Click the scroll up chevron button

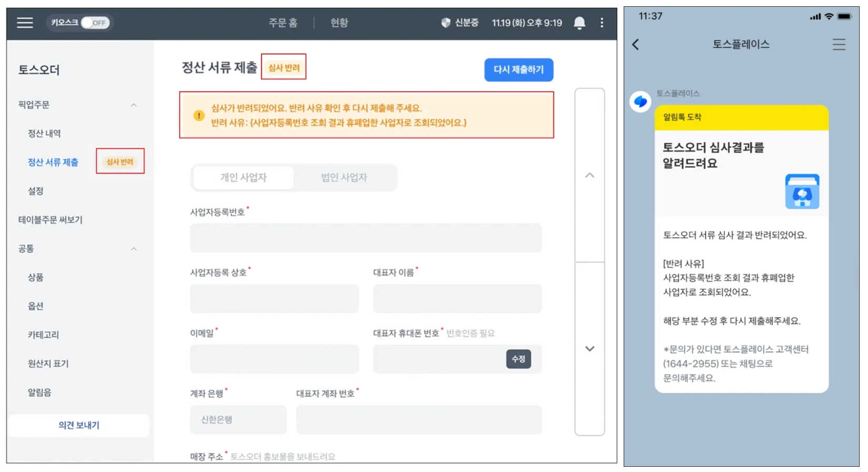590,175
